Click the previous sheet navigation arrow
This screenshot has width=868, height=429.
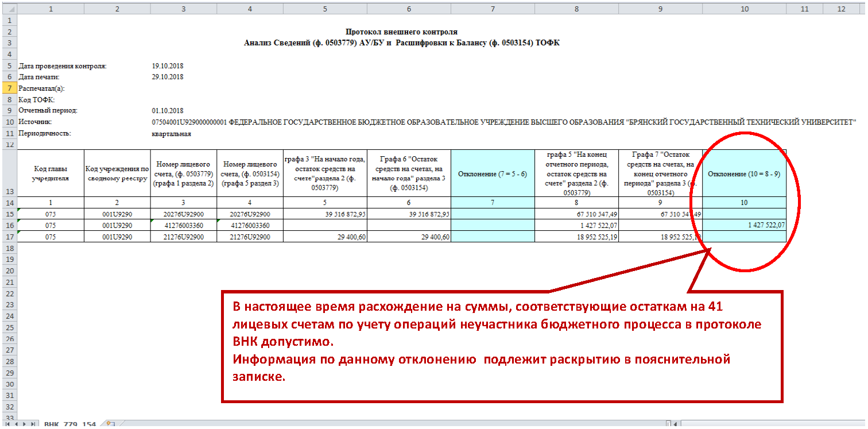click(16, 424)
